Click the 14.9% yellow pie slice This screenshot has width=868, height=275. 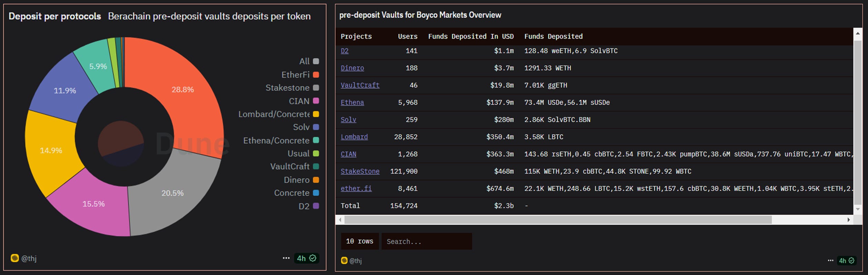coord(51,151)
